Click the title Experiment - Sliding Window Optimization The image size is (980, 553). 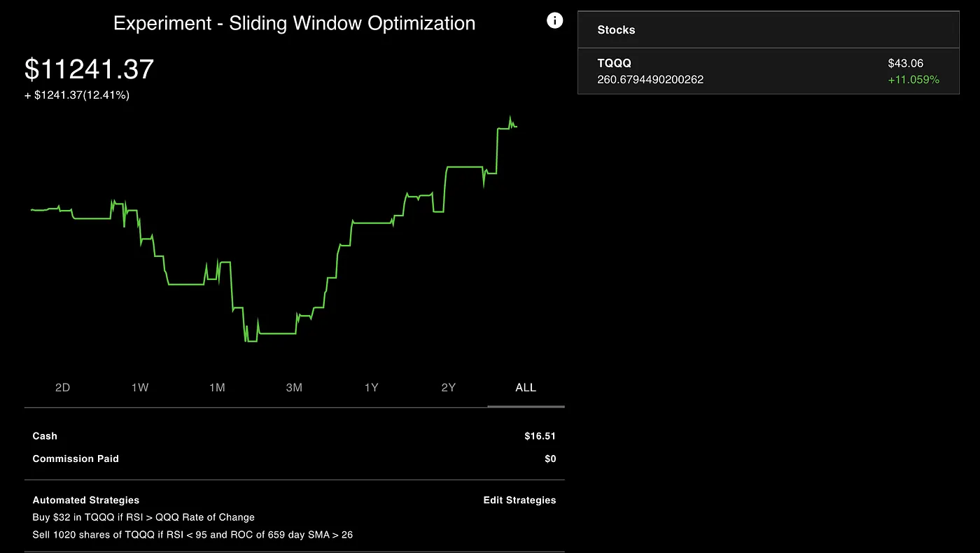(x=294, y=23)
